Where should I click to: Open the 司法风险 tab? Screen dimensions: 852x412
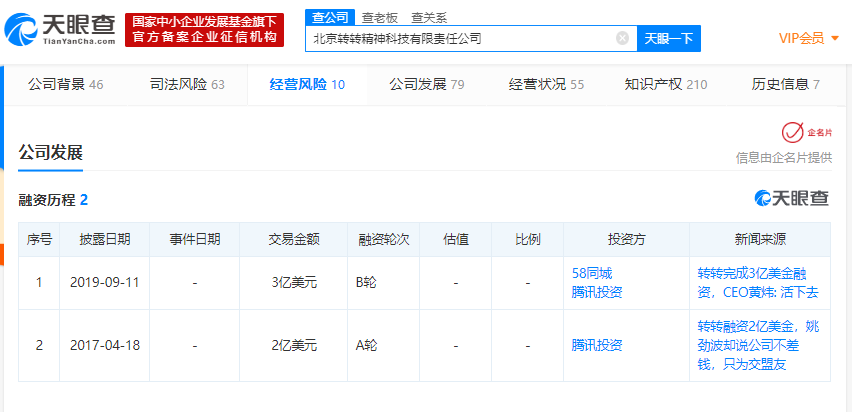pos(187,84)
